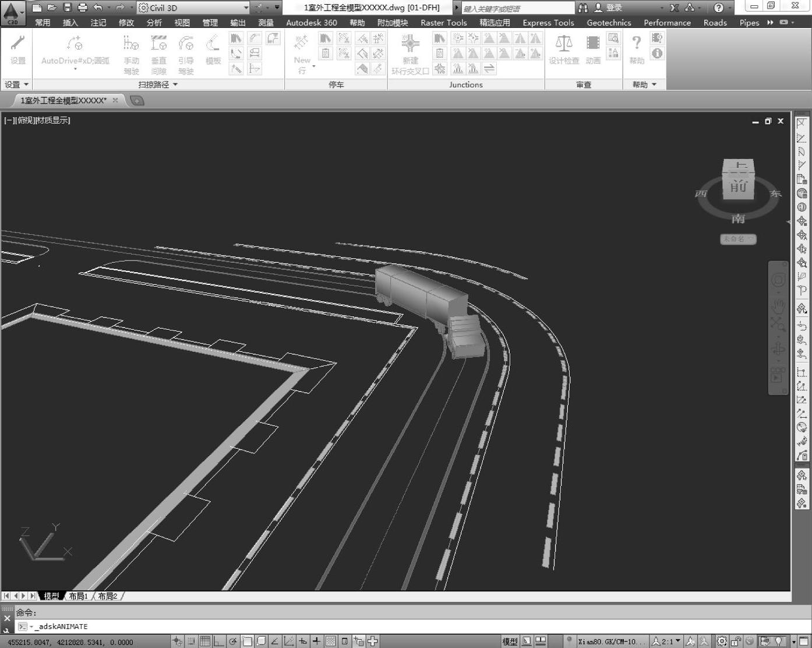Choose the 手动驾驶 manual drive tool
The width and height of the screenshot is (812, 648).
(x=131, y=54)
